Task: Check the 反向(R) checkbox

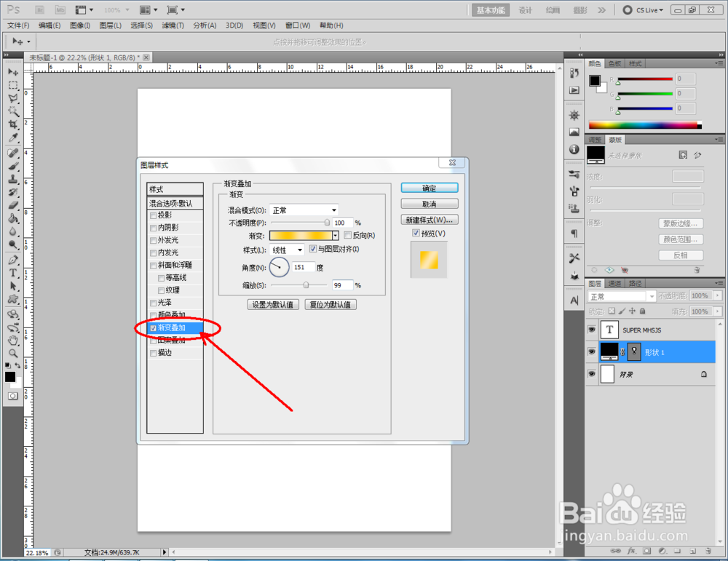Action: 347,235
